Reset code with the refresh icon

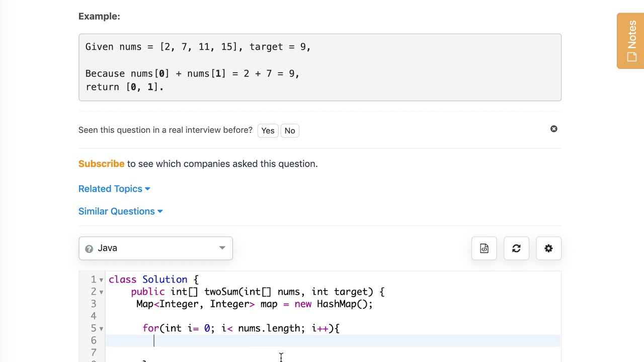point(516,248)
